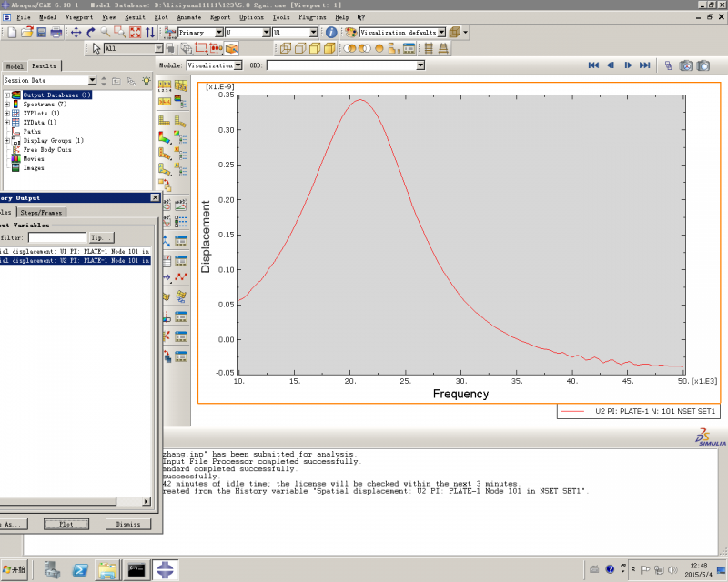
Task: Click the Print icon in toolbar
Action: coord(56,33)
